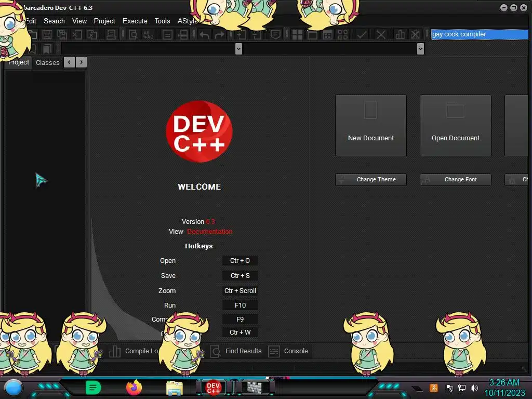Click the Toggle Comment toolbar icon
This screenshot has height=399, width=532.
pos(275,34)
